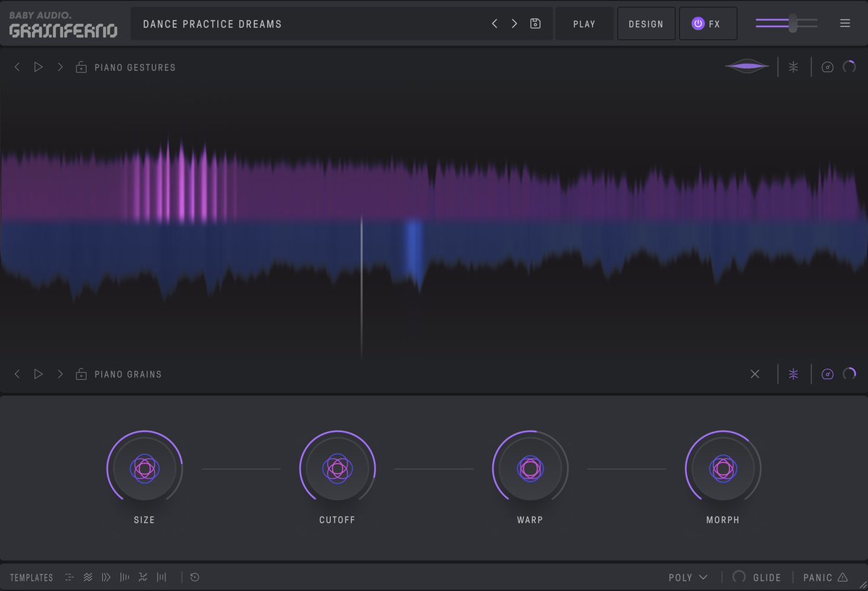Toggle lock on Piano Grains sample
The height and width of the screenshot is (591, 868).
(81, 374)
